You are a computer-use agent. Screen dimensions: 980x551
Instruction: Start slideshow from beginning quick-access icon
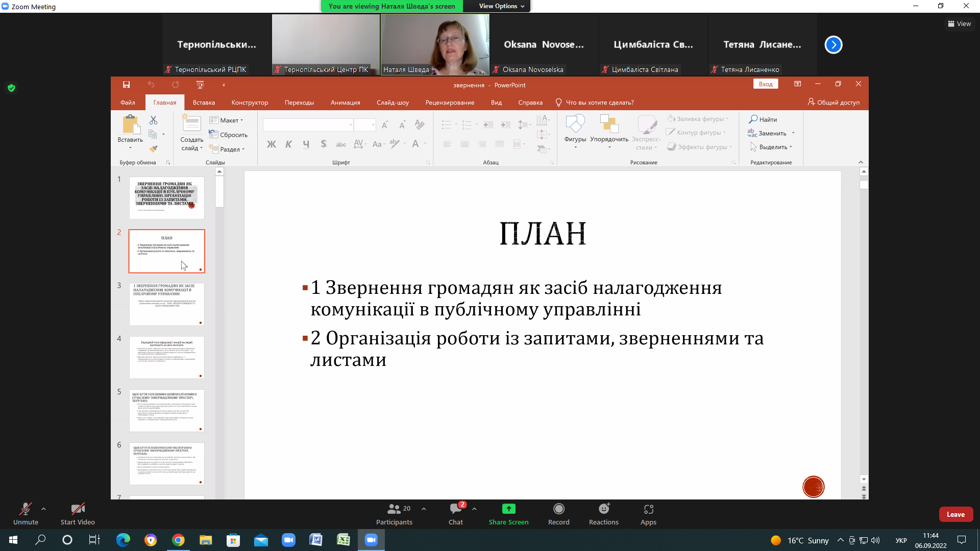(200, 85)
